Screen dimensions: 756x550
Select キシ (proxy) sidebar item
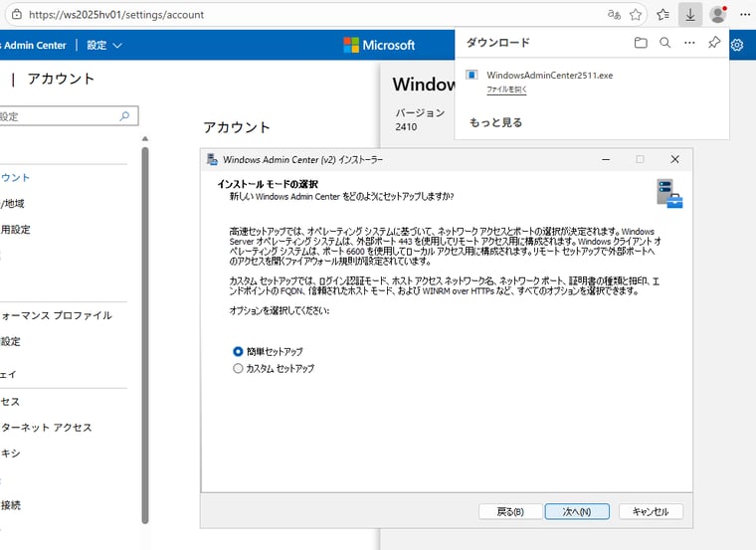pos(10,454)
